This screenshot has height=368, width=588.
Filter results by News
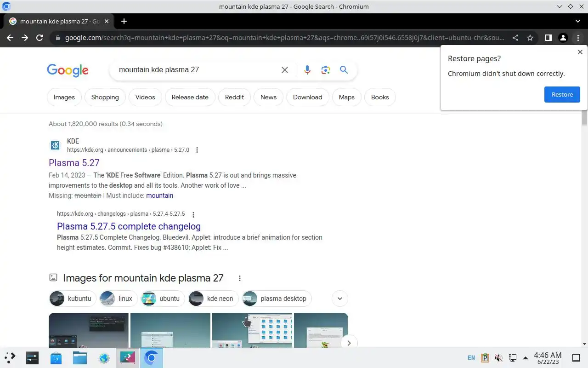(268, 97)
